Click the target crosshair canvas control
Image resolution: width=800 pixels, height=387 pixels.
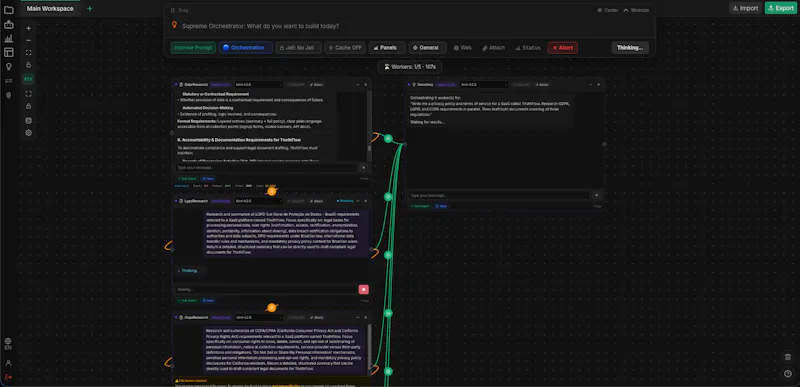coord(29,133)
